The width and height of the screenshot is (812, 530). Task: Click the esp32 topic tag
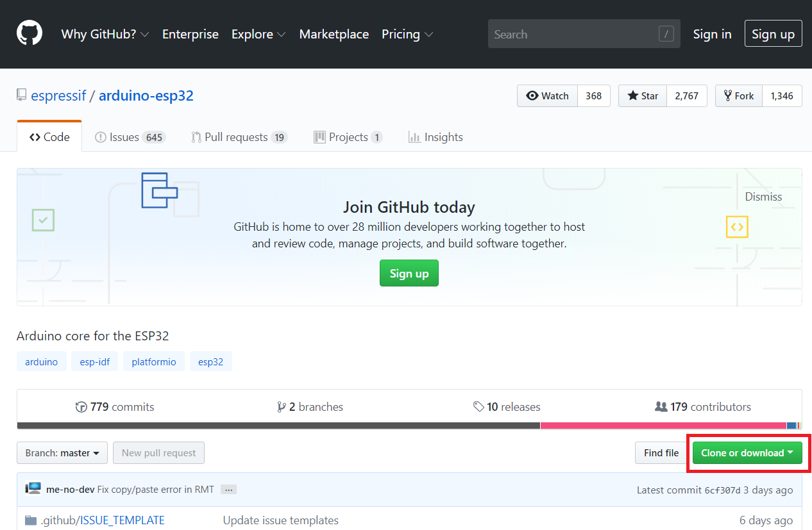(x=210, y=361)
